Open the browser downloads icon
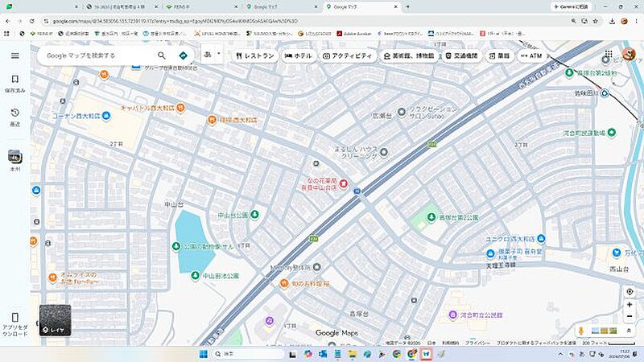This screenshot has width=644, height=362. [612, 21]
